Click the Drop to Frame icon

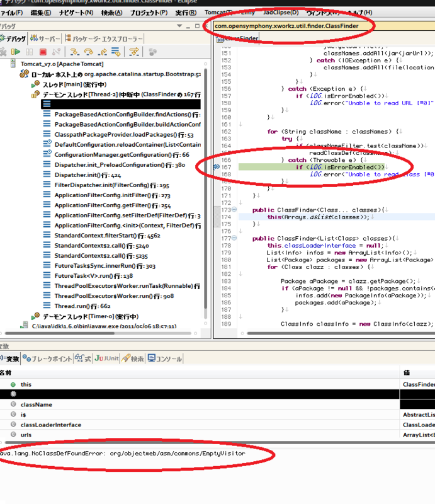(116, 52)
